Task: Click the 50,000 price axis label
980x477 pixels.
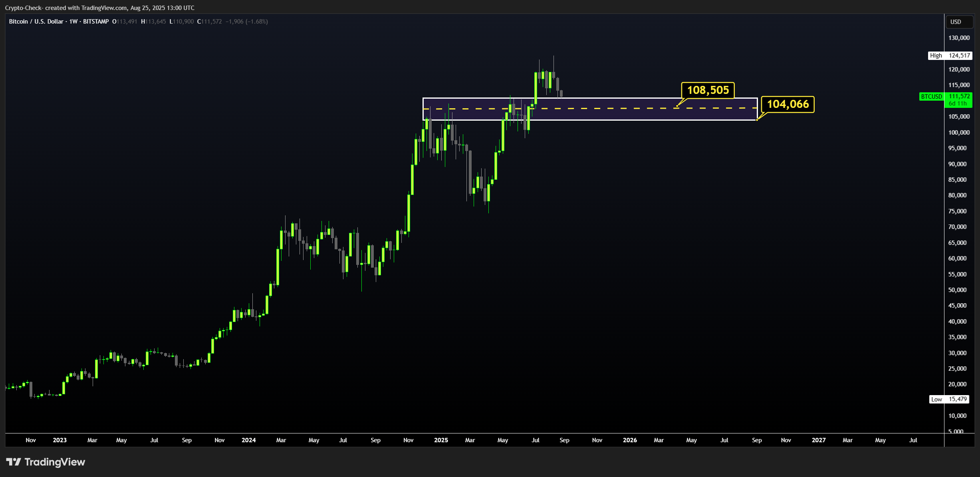Action: 957,290
